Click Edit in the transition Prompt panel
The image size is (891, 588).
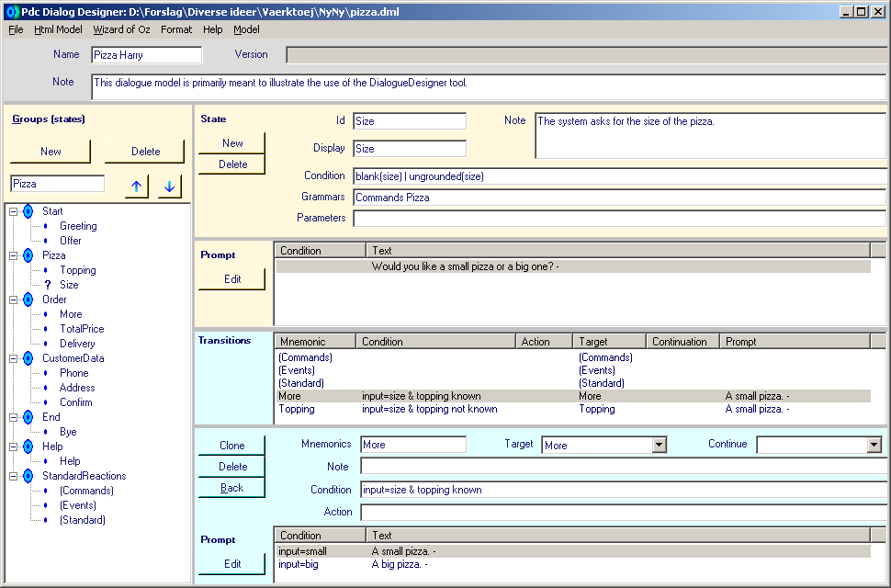(x=232, y=563)
